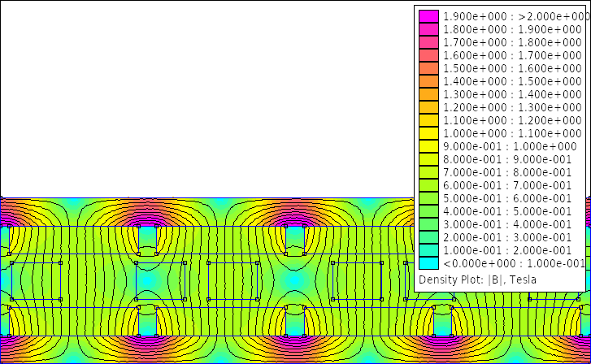This screenshot has height=364, width=591.
Task: Click the 'Density Plot: |B|, Tesla' label
Action: pyautogui.click(x=477, y=279)
